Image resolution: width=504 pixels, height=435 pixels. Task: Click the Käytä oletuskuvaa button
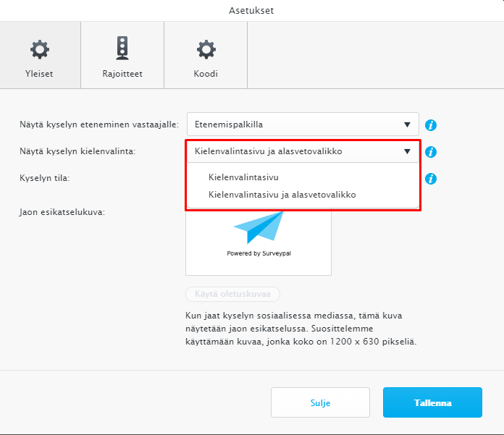[x=232, y=294]
